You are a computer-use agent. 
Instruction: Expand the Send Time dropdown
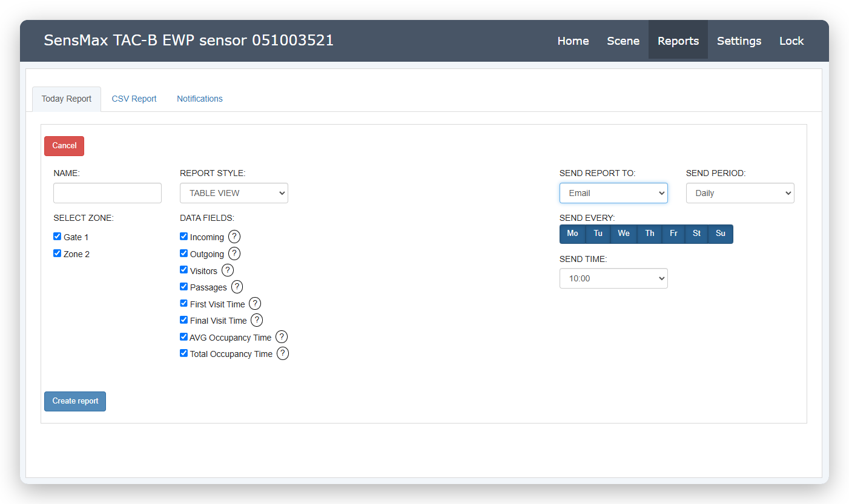pos(613,278)
